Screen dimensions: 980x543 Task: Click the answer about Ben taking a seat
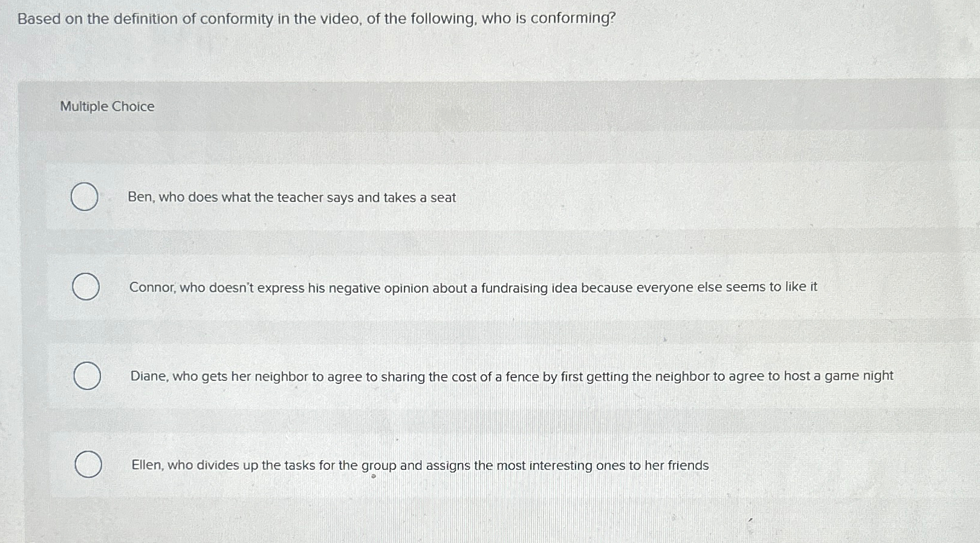[292, 197]
